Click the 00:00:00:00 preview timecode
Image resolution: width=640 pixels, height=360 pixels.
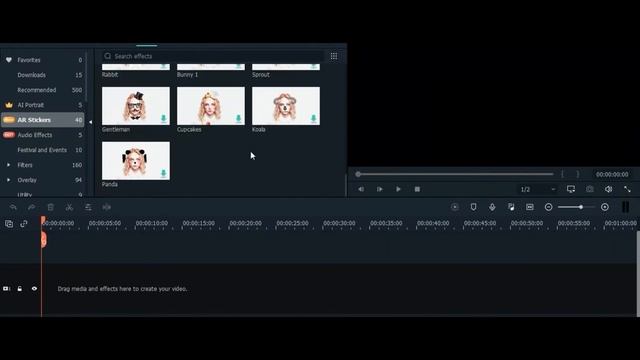pyautogui.click(x=612, y=174)
